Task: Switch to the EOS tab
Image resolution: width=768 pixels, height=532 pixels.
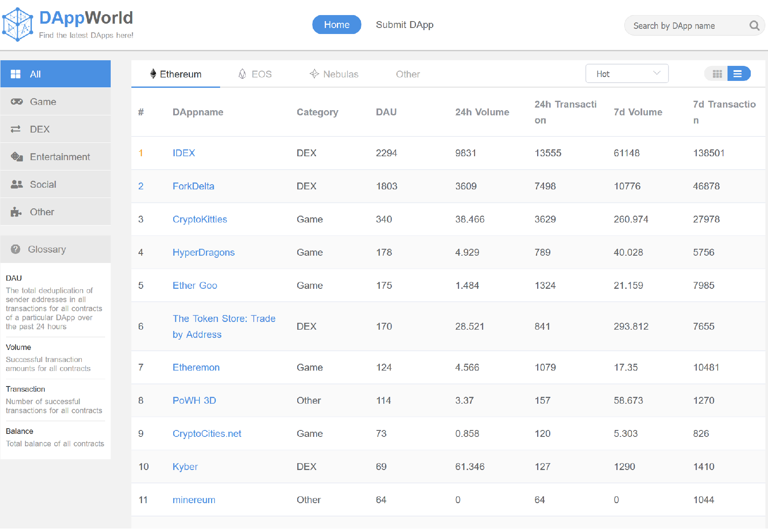Action: point(255,74)
